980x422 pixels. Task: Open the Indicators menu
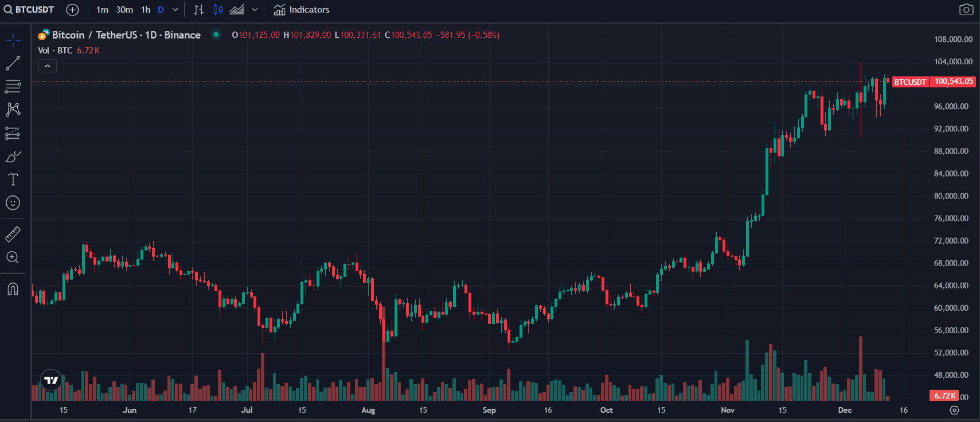[302, 10]
